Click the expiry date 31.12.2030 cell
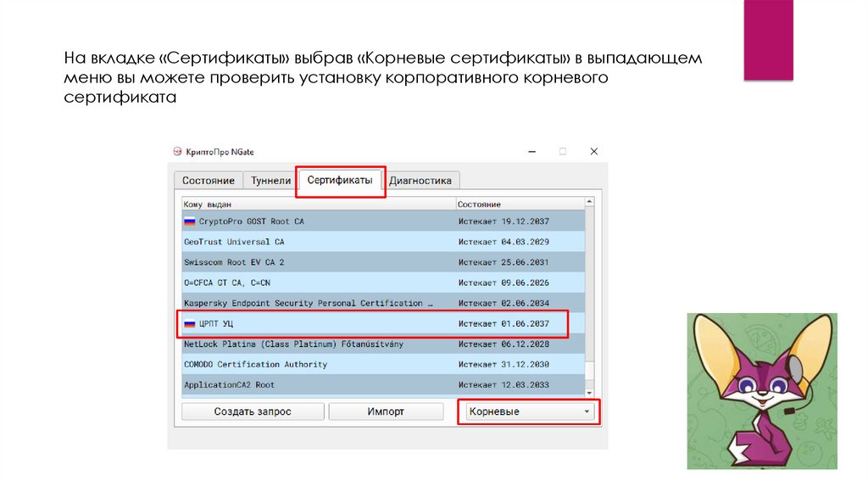 [504, 365]
